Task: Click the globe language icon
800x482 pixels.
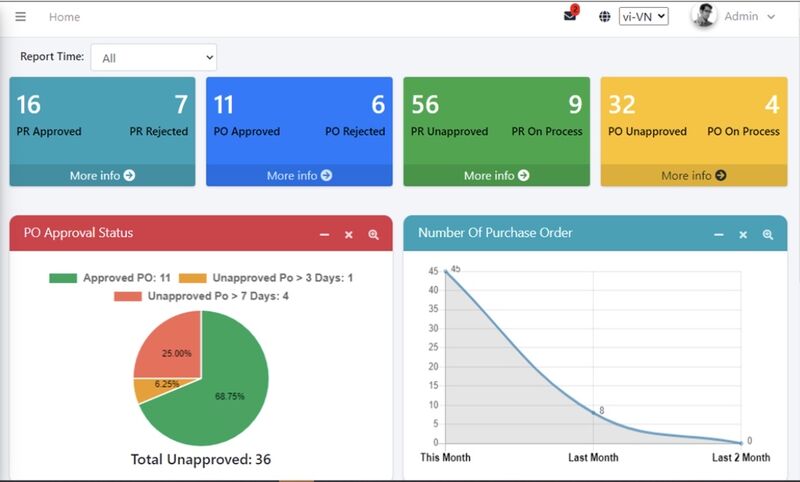Action: coord(605,17)
